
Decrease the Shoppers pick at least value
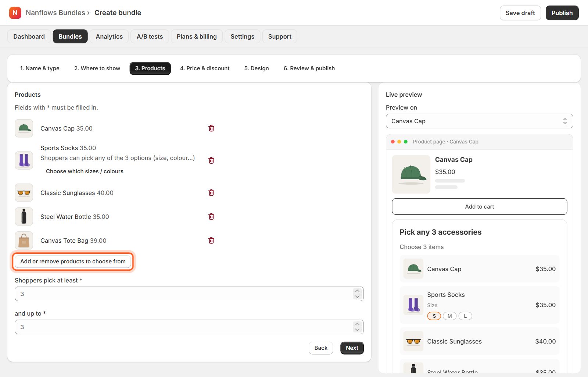point(357,297)
